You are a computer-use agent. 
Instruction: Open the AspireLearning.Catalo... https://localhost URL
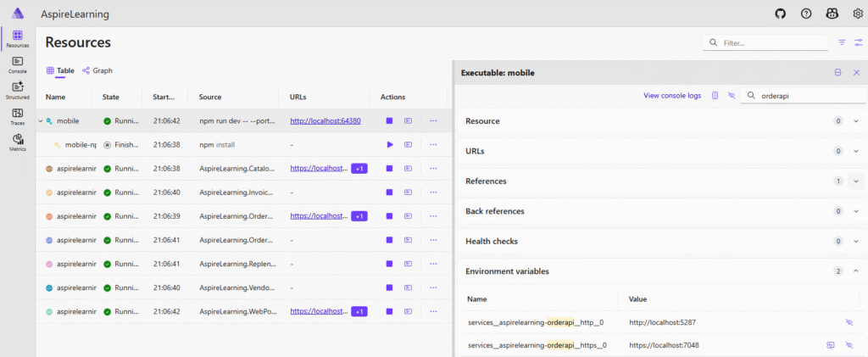click(x=320, y=168)
